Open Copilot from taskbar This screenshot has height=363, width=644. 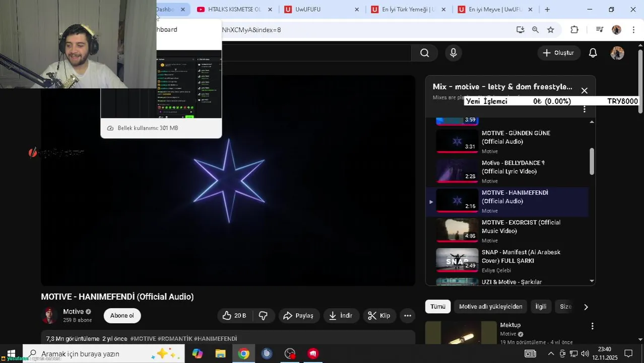pyautogui.click(x=197, y=353)
